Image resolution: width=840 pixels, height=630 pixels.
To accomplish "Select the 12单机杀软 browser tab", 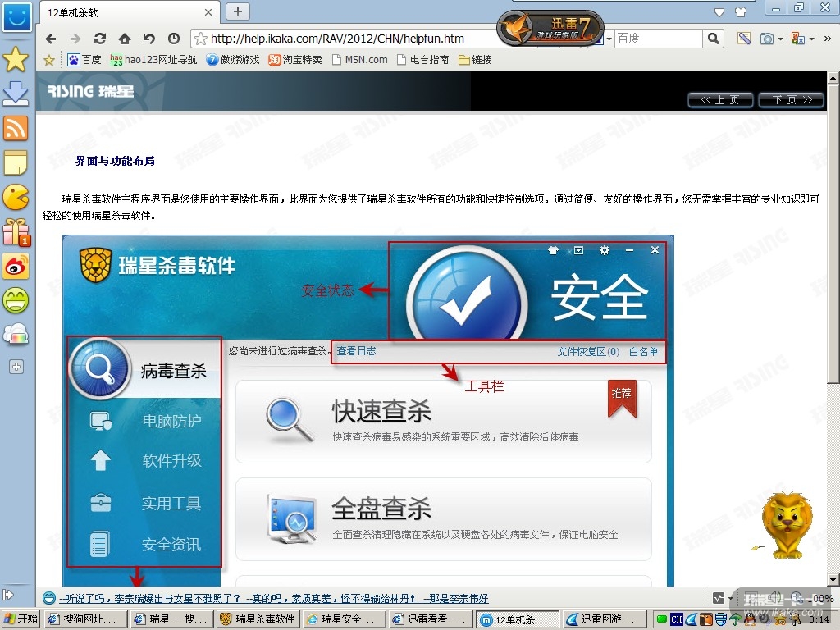I will pyautogui.click(x=130, y=12).
